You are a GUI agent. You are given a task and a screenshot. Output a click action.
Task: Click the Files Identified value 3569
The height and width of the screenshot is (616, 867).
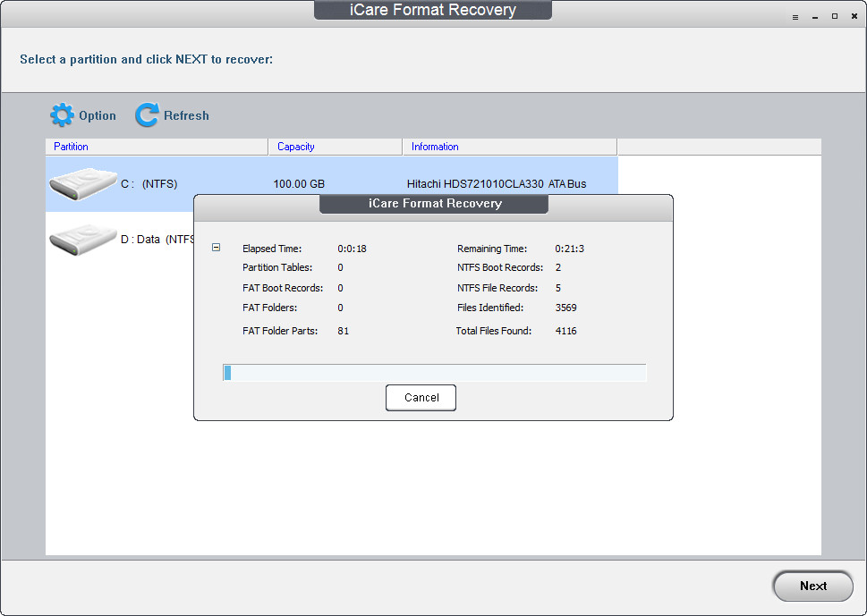(566, 308)
